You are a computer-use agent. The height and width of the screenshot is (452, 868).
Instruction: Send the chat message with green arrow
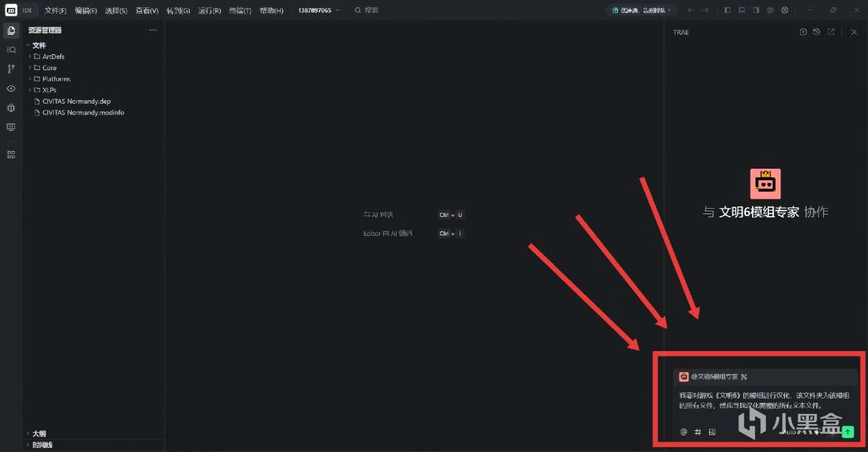point(848,432)
